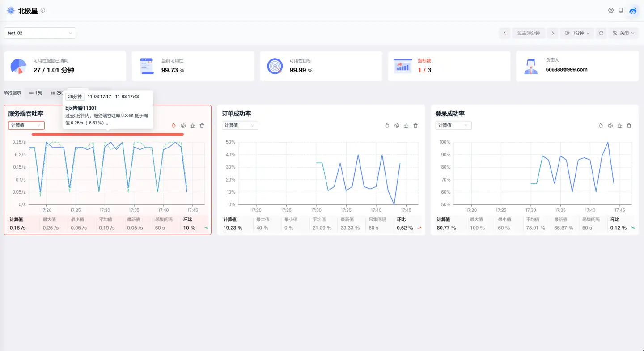Go to previous time range with left arrow
Screen dimensions: 644x351
[x=504, y=33]
